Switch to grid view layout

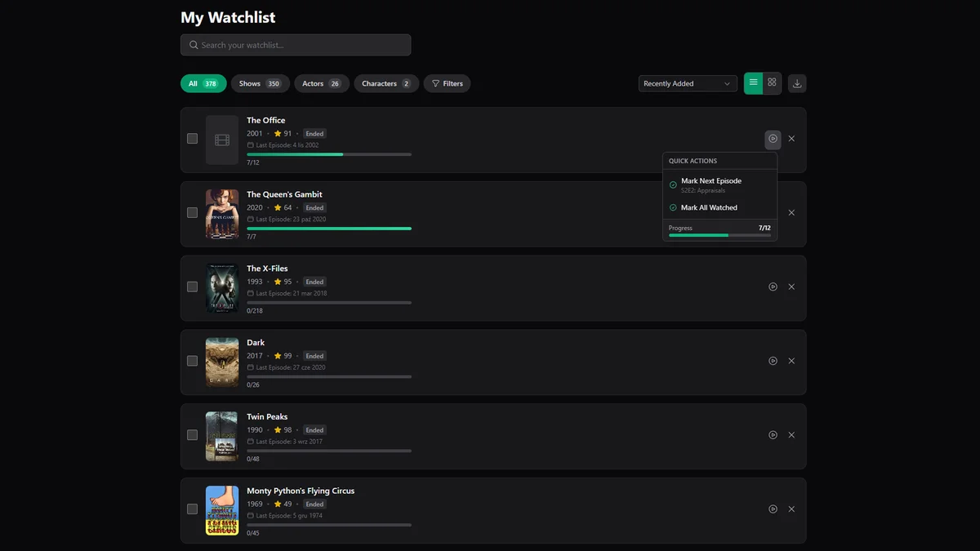[x=772, y=83]
